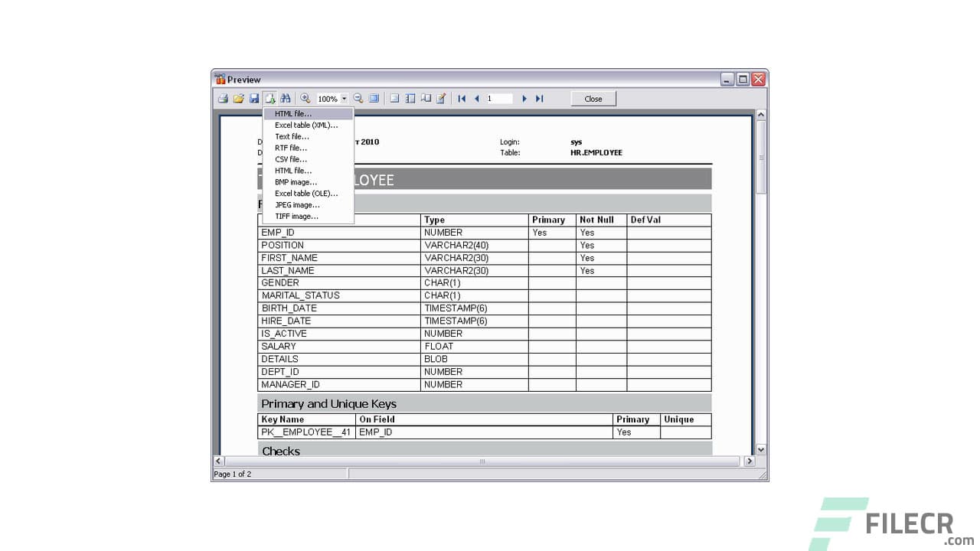
Task: Select the Zoom In magnifier icon
Action: (304, 98)
